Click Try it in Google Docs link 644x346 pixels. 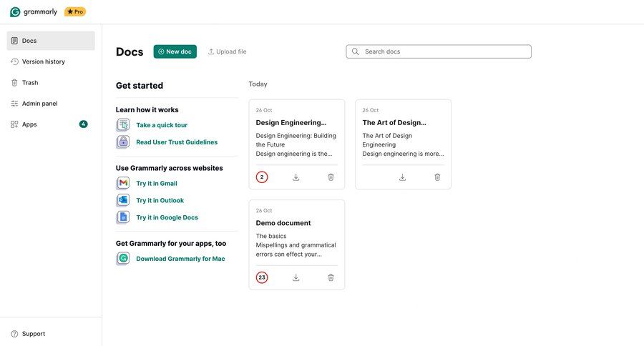click(167, 217)
